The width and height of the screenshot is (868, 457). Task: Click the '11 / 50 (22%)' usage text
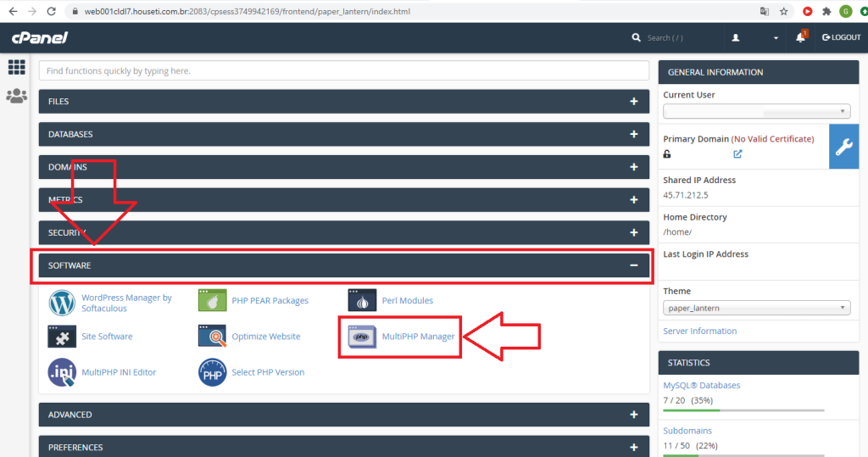690,445
